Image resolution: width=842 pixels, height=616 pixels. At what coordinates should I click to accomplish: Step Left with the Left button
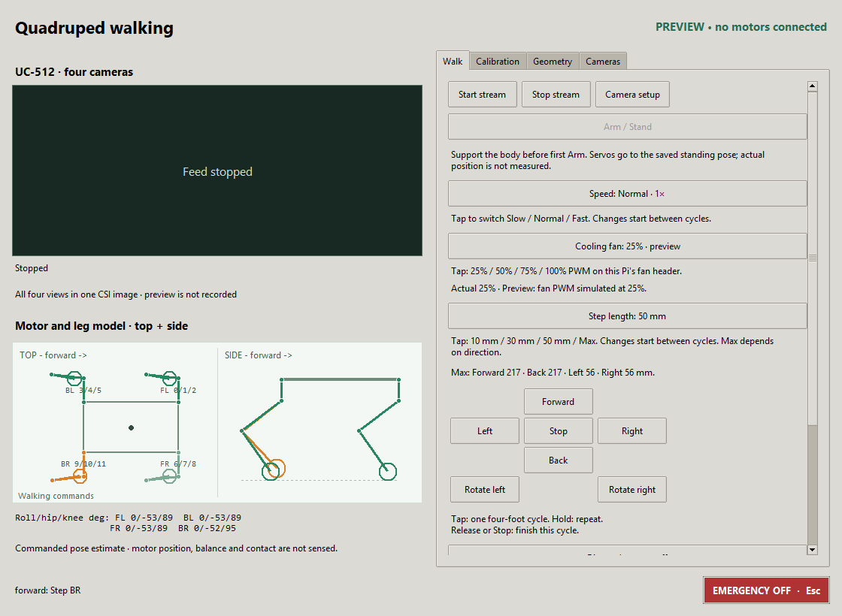pyautogui.click(x=484, y=431)
